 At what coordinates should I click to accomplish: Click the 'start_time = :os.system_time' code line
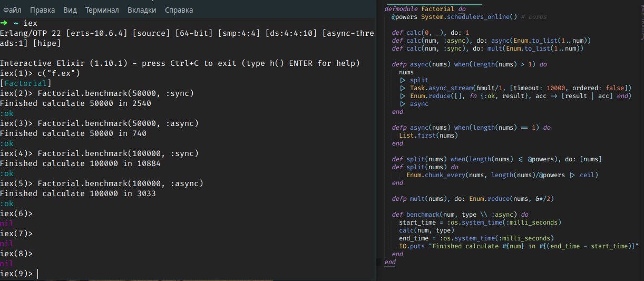480,222
